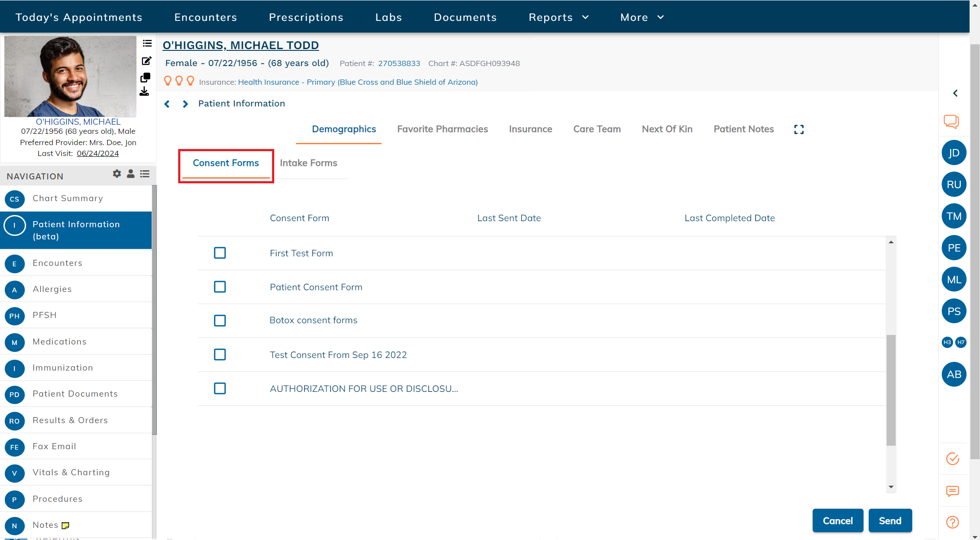Viewport: 980px width, 540px height.
Task: Open O'HIGGINS, MICHAEL TODD patient name link
Action: (x=241, y=45)
